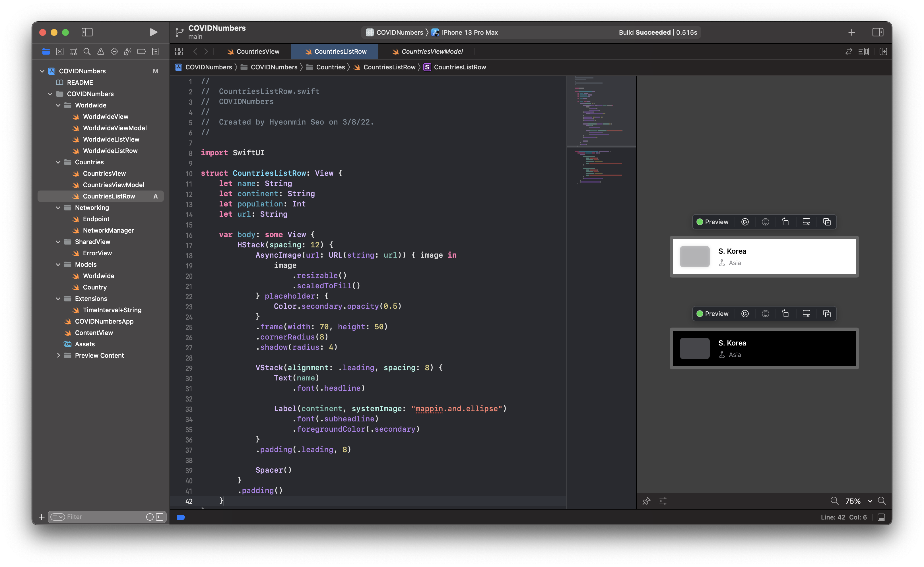
Task: Expand the Preview Content folder
Action: pyautogui.click(x=59, y=355)
